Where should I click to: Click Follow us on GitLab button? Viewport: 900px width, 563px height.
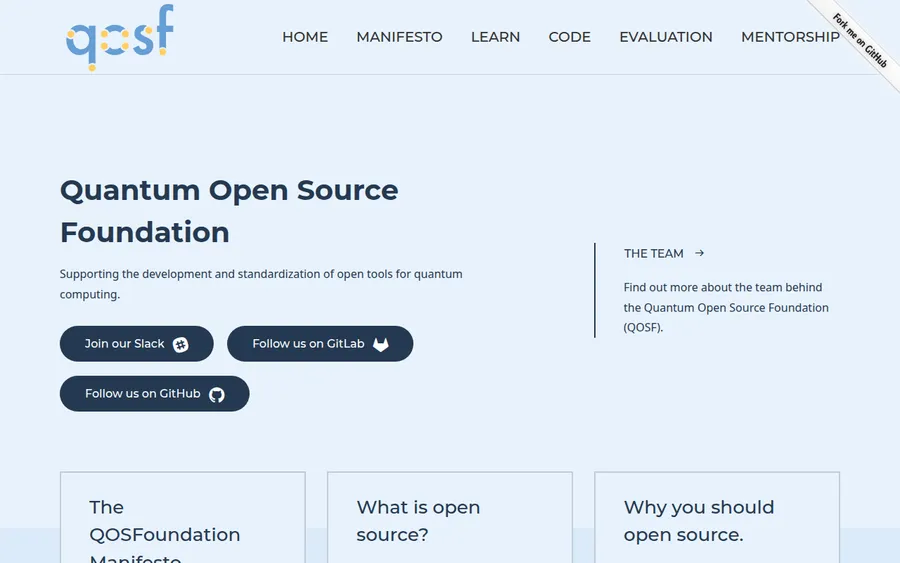point(320,344)
